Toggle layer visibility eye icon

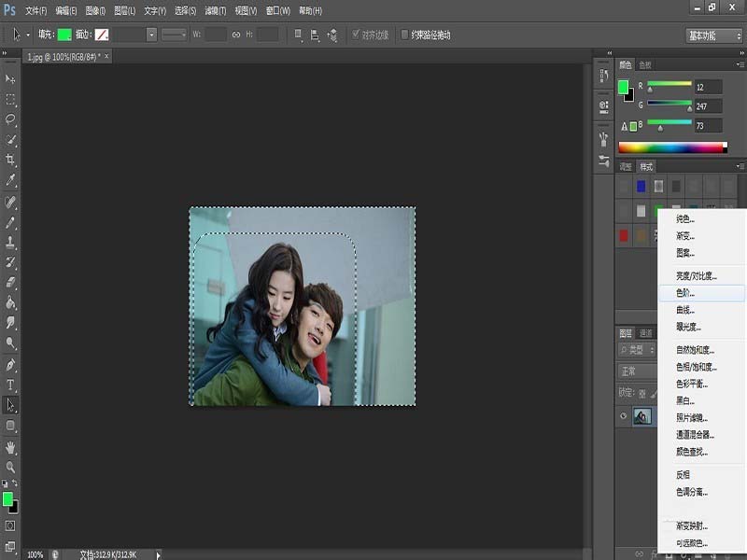coord(623,417)
